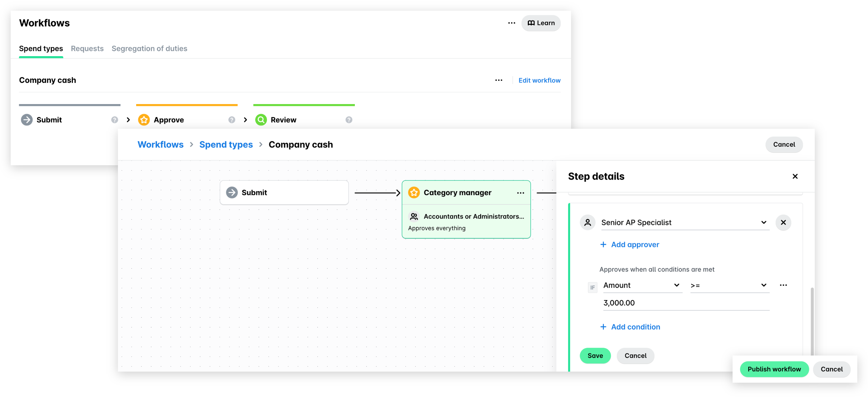Open the >= operator dropdown
Screen dimensions: 868x397
click(x=729, y=285)
